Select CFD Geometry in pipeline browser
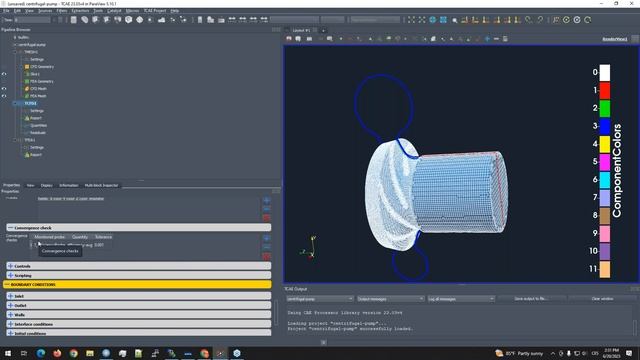This screenshot has width=640, height=360. [42, 67]
